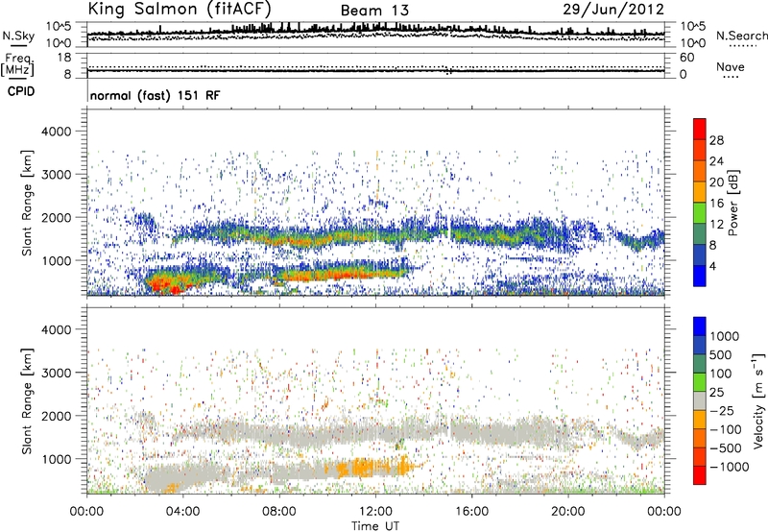Screen dimensions: 768x532
Task: Click 'Slant Range [km]' label of velocity panel
Action: 27,401
